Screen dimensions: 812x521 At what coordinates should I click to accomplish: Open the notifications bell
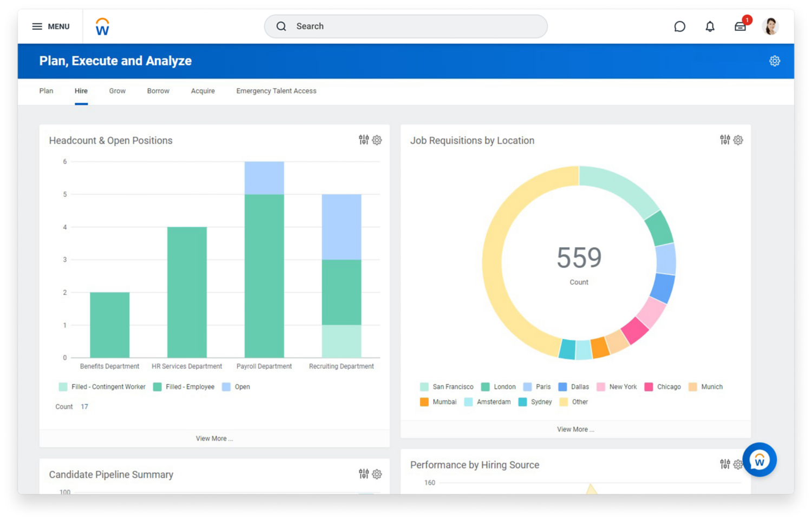click(x=710, y=27)
